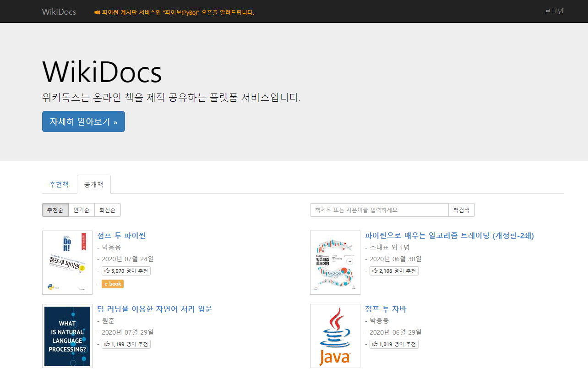This screenshot has height=369, width=588.
Task: Focus the book title search field
Action: pos(379,210)
